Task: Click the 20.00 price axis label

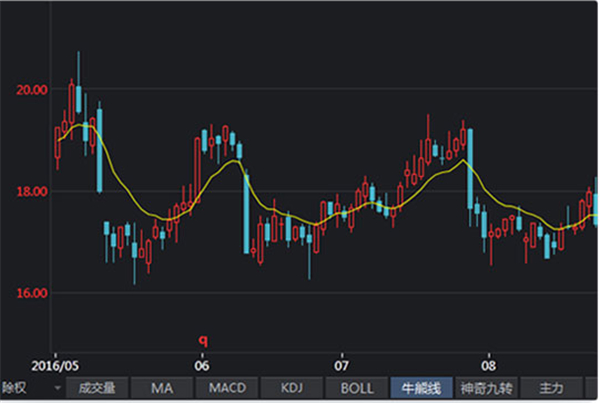Action: 33,90
